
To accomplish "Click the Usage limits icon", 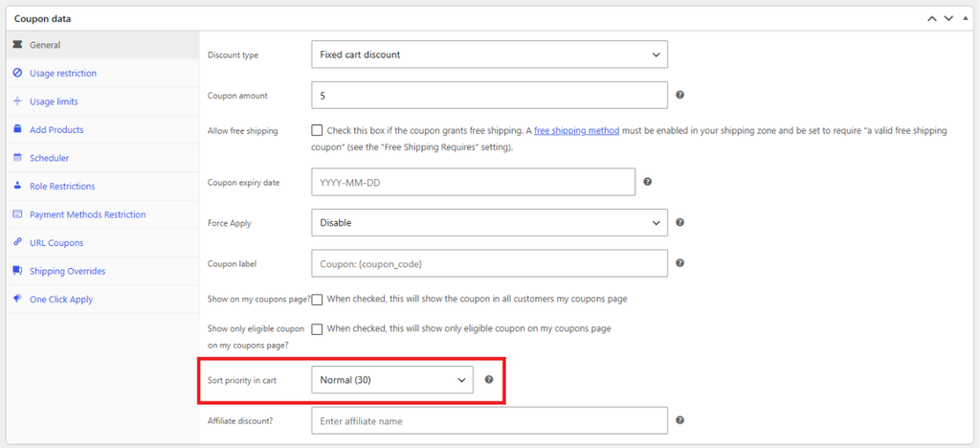I will [x=17, y=101].
